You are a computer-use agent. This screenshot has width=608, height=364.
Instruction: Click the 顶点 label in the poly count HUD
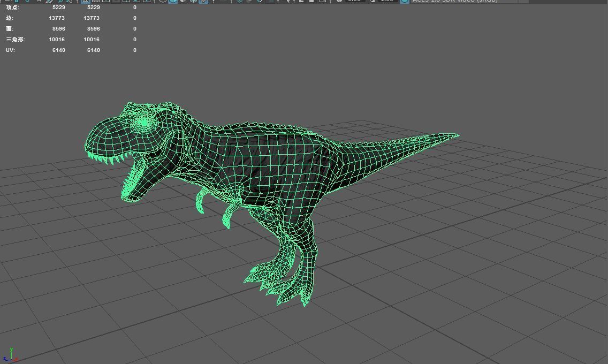[x=12, y=7]
